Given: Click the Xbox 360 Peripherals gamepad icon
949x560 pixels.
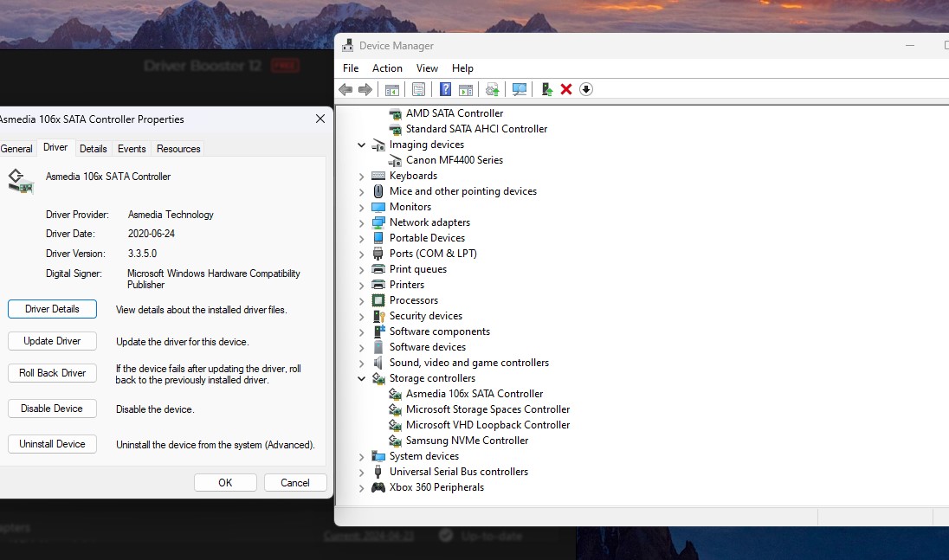Looking at the screenshot, I should coord(378,487).
